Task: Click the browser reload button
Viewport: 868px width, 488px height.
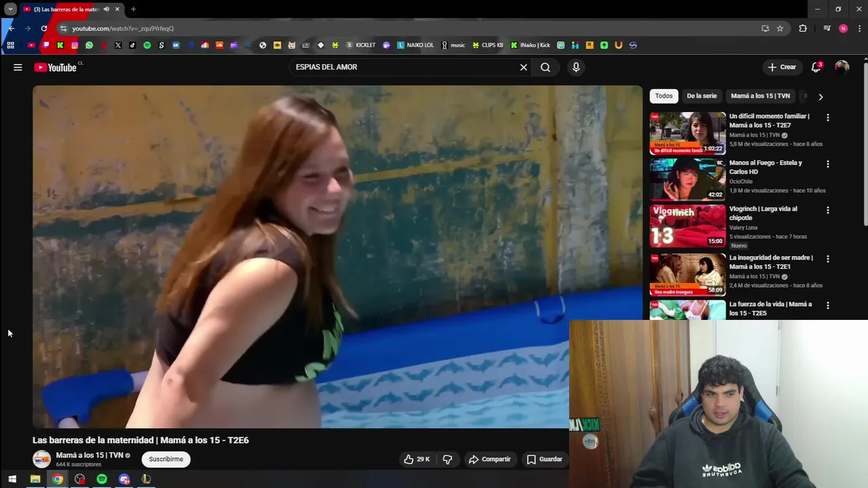Action: 44,28
